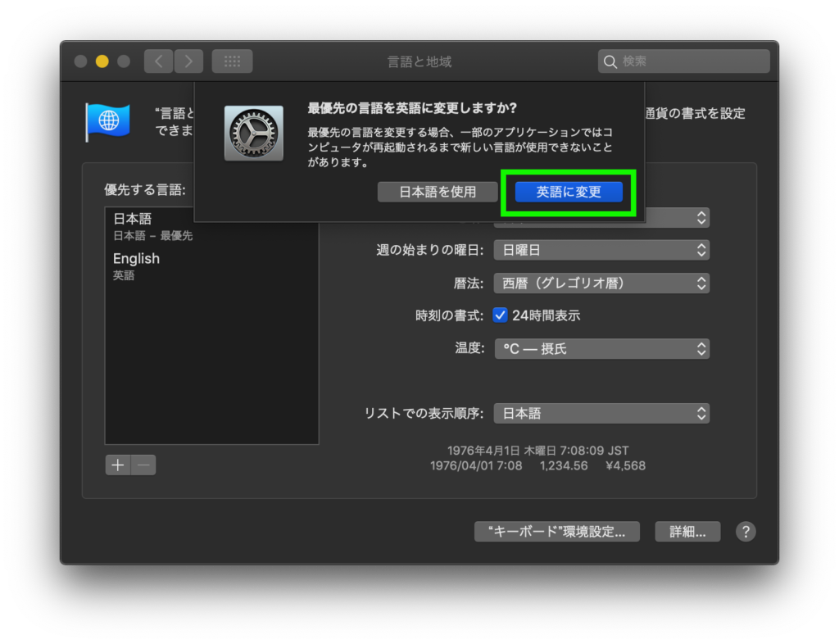
Task: Click the 暦法: label
Action: tap(469, 283)
